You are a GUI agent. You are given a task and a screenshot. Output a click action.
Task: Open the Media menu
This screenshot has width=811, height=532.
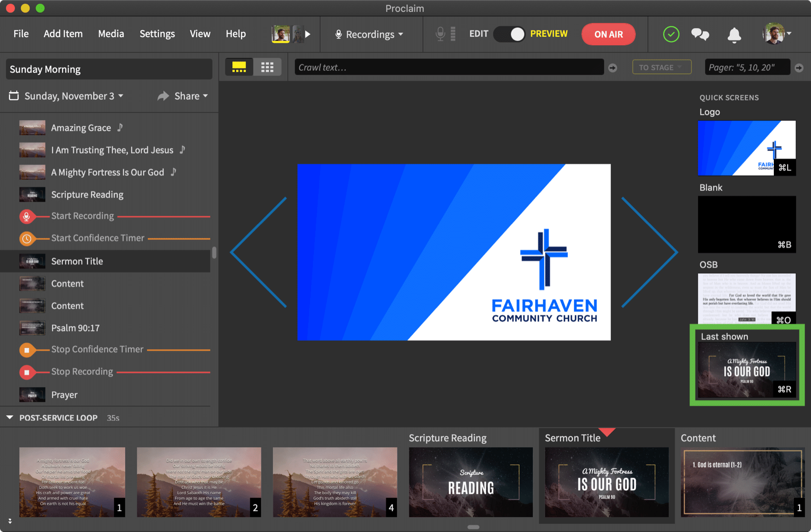pyautogui.click(x=111, y=34)
